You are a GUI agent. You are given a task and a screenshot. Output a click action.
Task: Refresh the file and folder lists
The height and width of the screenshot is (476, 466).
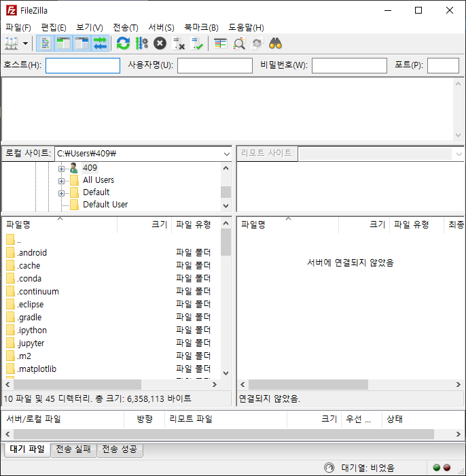click(123, 44)
